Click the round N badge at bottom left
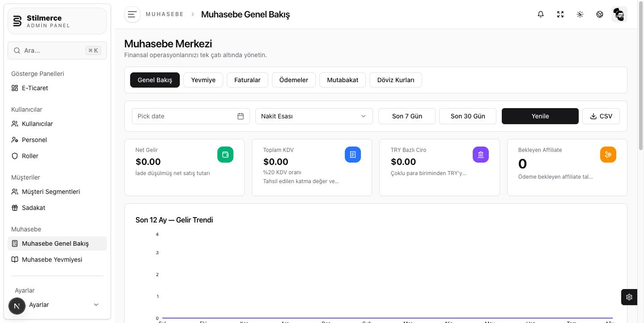Image resolution: width=644 pixels, height=323 pixels. (17, 306)
